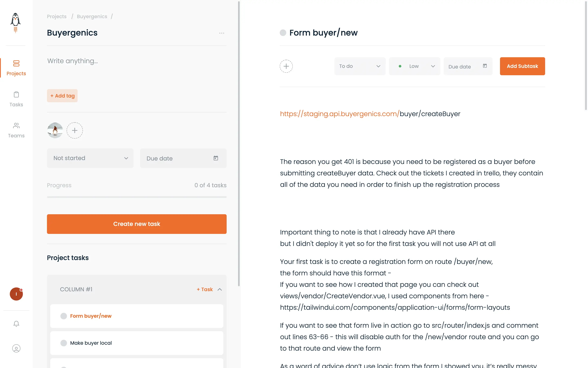Screen dimensions: 588x368
Task: Click the project Due date field
Action: pyautogui.click(x=183, y=158)
